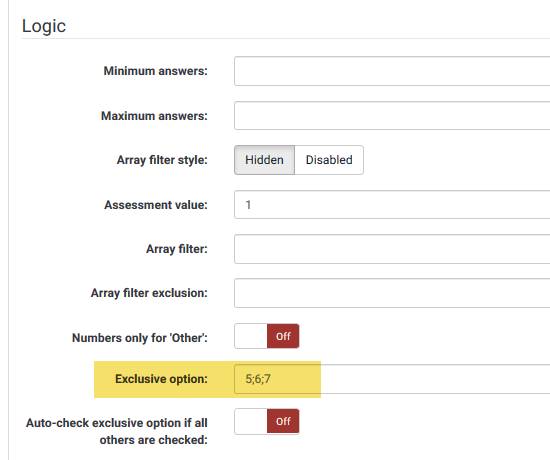
Task: Click the red Off part of Numbers only switch
Action: point(283,336)
